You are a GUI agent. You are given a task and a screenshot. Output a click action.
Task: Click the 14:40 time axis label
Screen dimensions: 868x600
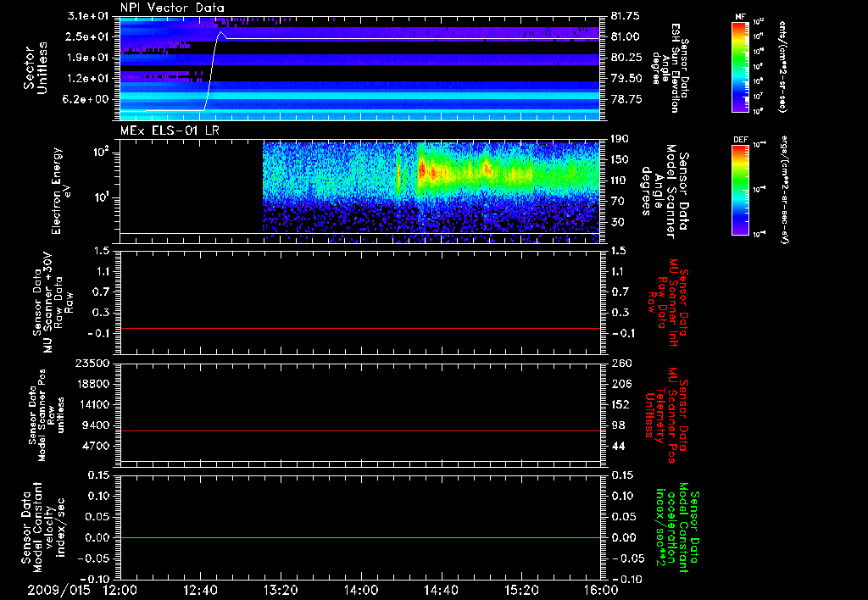tap(441, 590)
